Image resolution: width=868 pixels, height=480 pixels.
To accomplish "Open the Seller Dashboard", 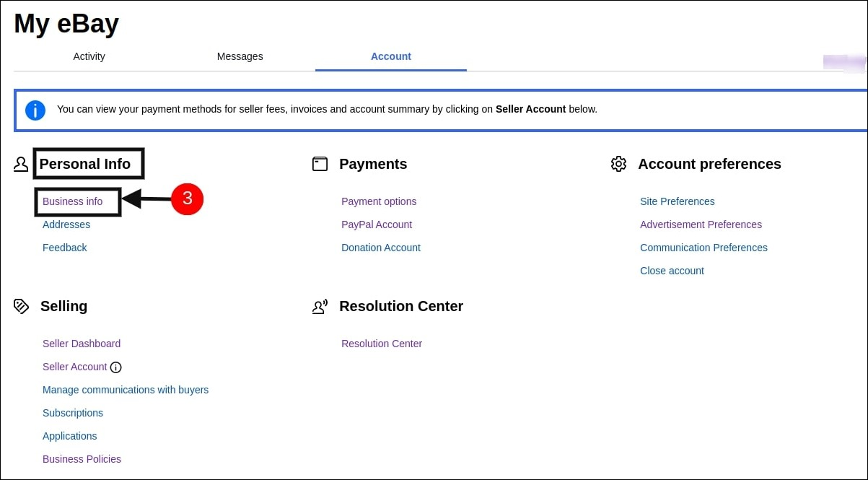I will pyautogui.click(x=82, y=344).
